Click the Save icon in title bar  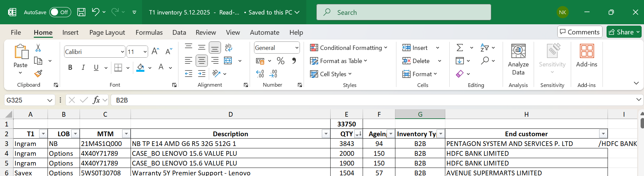81,12
